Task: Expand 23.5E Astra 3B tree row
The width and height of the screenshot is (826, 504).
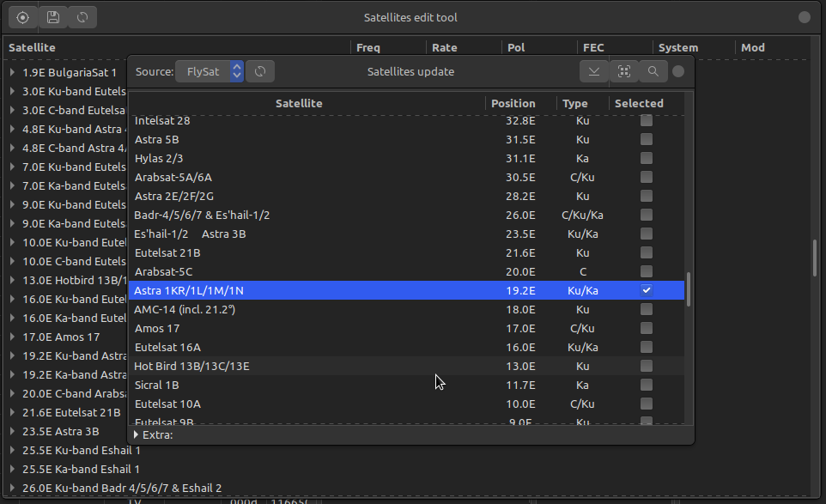Action: point(12,431)
